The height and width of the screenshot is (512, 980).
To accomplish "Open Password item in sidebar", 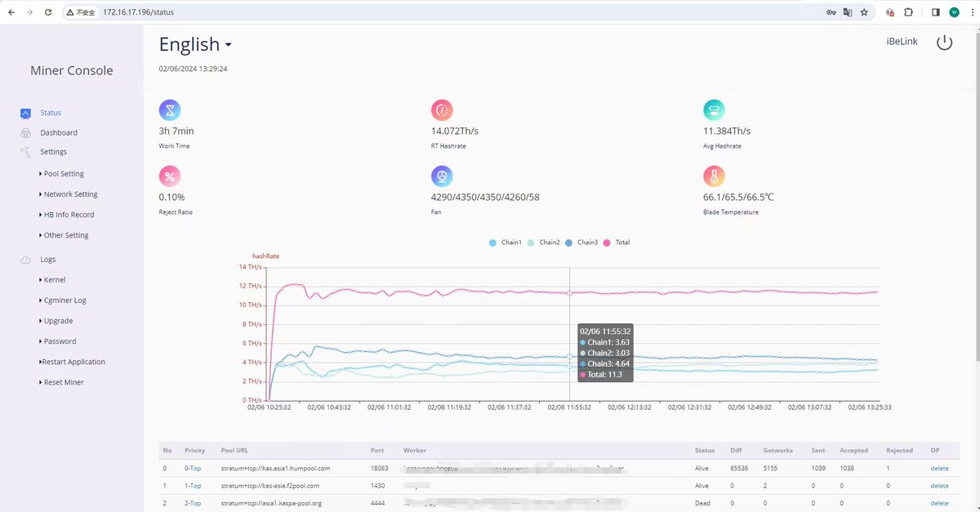I will click(58, 341).
